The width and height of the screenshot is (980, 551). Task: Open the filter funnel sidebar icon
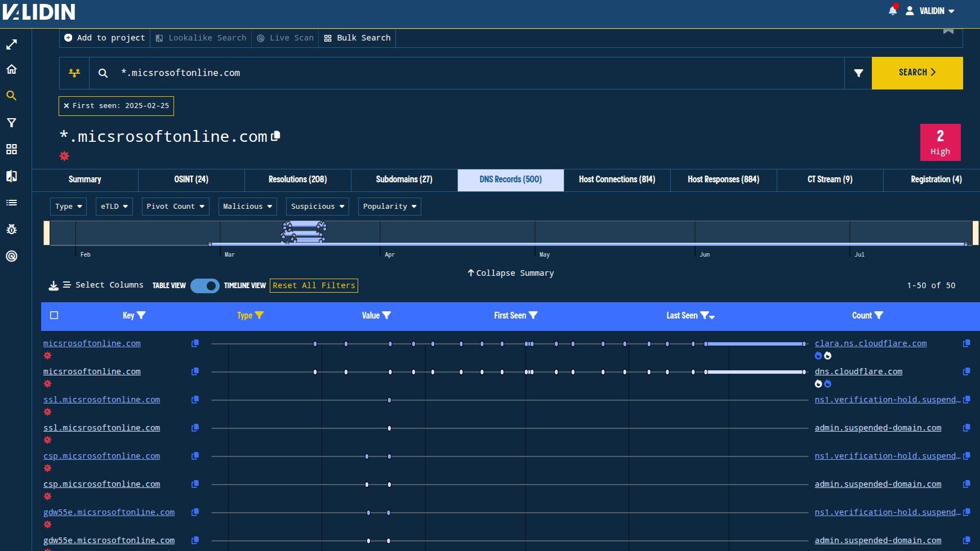click(x=11, y=123)
